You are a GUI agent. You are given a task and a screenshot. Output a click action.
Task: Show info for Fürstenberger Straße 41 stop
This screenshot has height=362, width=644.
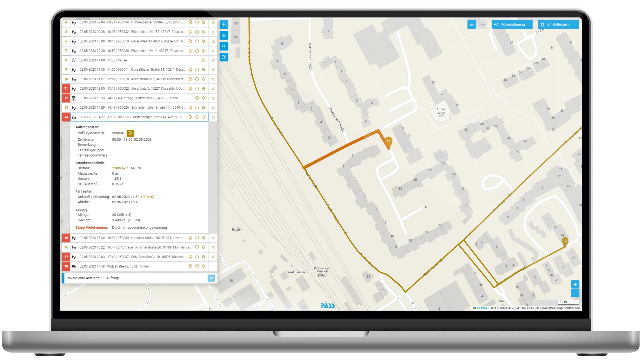click(x=197, y=117)
